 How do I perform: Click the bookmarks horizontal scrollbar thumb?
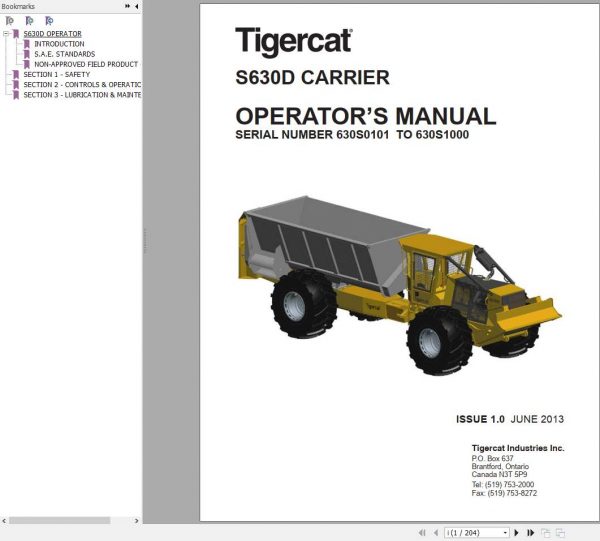(60, 521)
